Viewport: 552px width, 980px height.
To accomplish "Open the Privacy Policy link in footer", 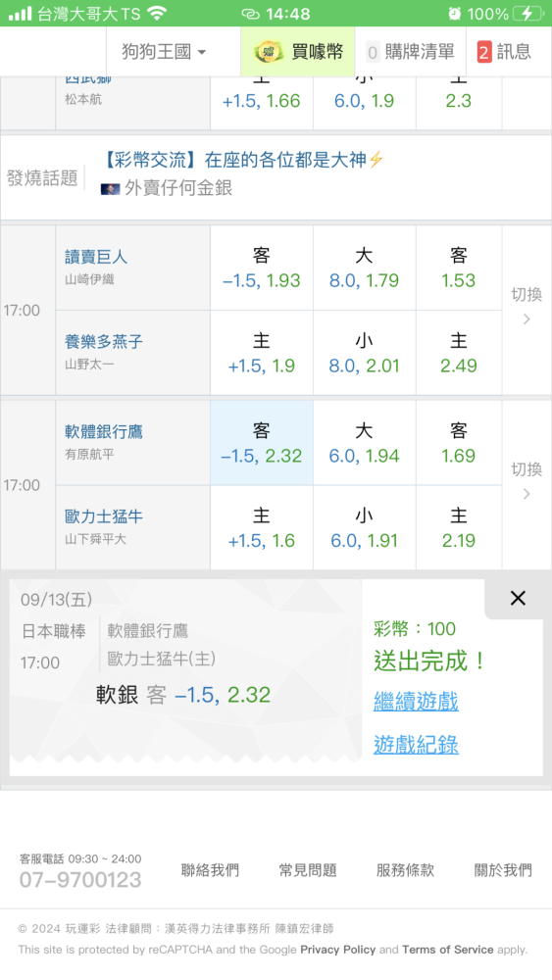I will pyautogui.click(x=337, y=950).
